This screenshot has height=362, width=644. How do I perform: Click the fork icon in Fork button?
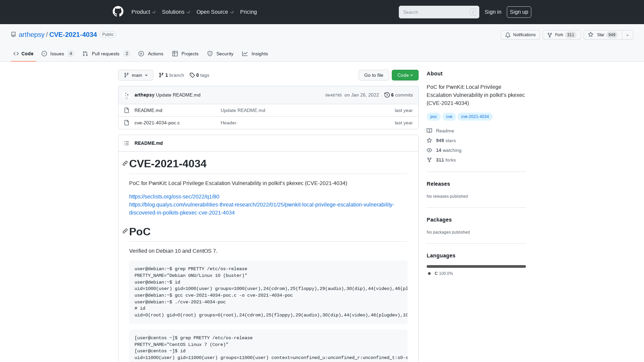550,35
